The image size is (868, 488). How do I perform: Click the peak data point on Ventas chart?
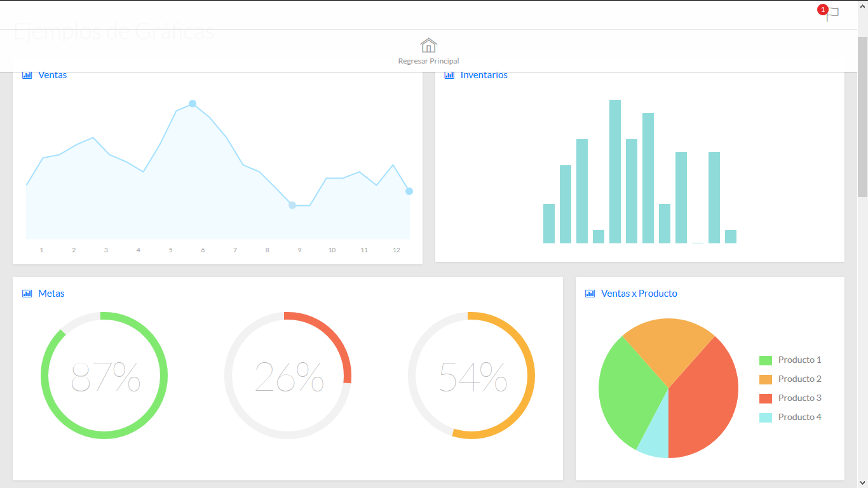click(x=193, y=104)
